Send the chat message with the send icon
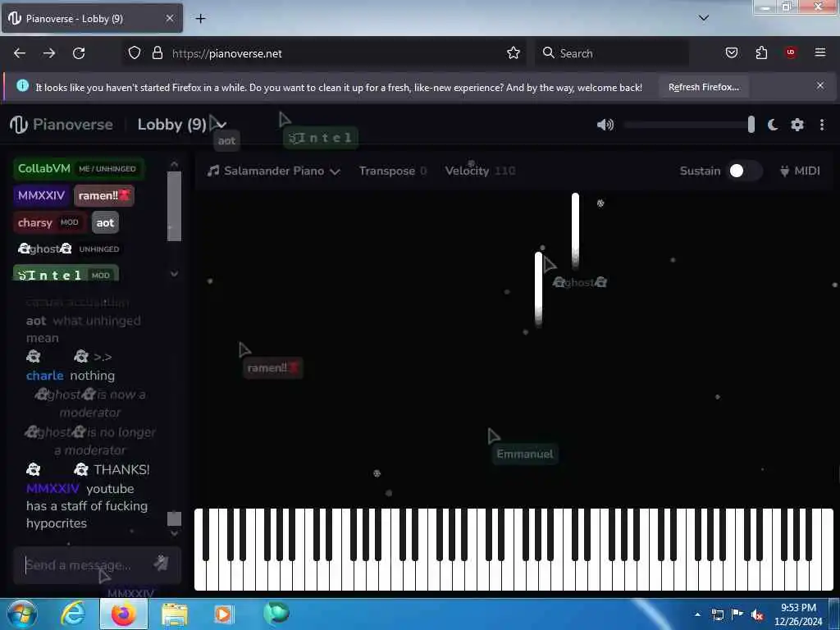This screenshot has height=630, width=840. click(161, 563)
